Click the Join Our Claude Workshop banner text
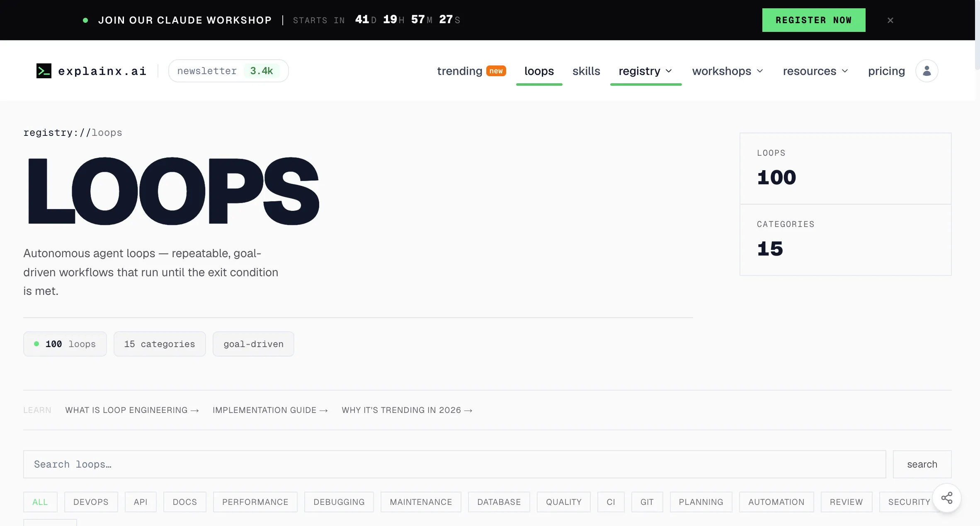Viewport: 980px width, 526px height. [185, 20]
